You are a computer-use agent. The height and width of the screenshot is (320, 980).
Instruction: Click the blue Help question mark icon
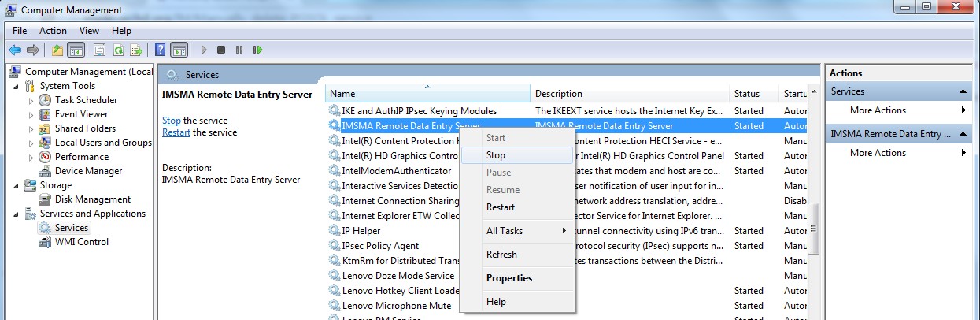click(x=160, y=50)
